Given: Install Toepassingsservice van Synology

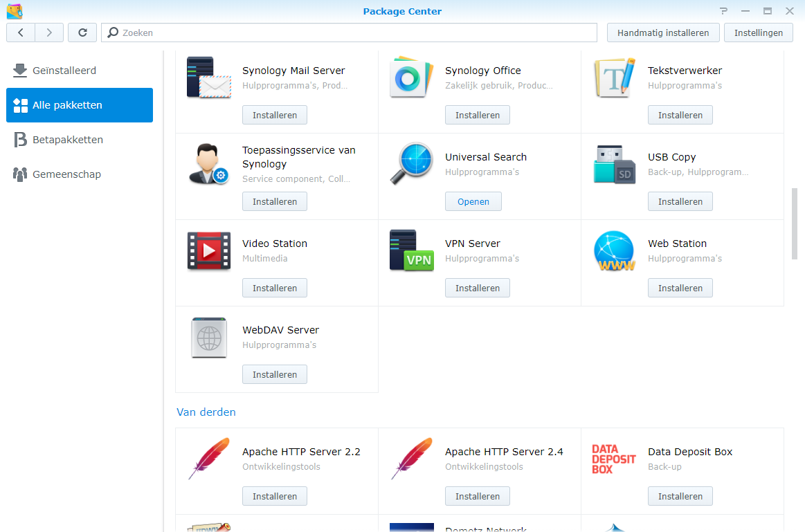Looking at the screenshot, I should tap(275, 201).
